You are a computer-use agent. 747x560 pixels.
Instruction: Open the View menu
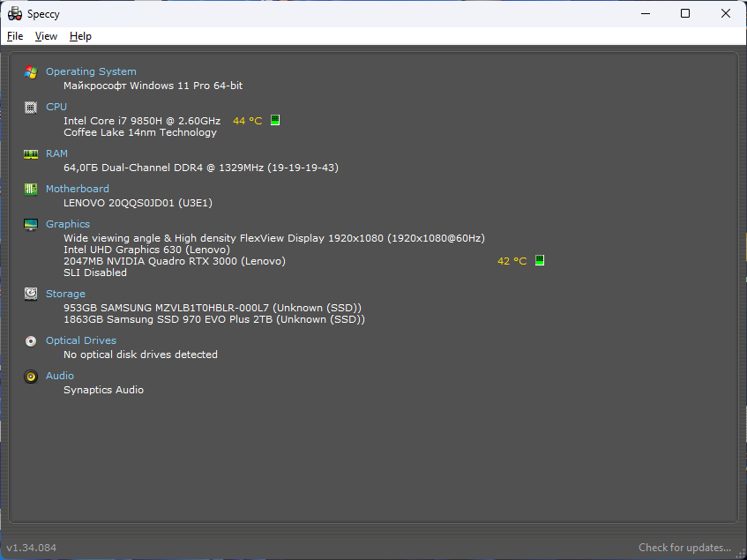pos(46,36)
